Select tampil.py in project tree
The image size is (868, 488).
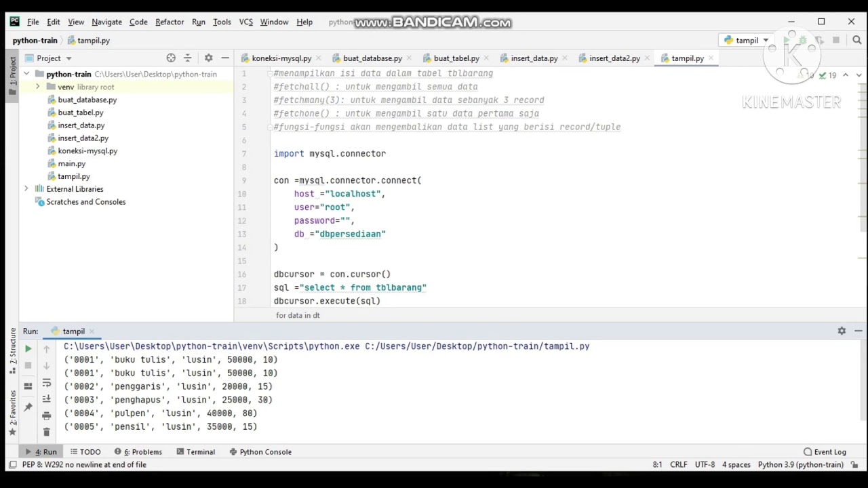[73, 176]
